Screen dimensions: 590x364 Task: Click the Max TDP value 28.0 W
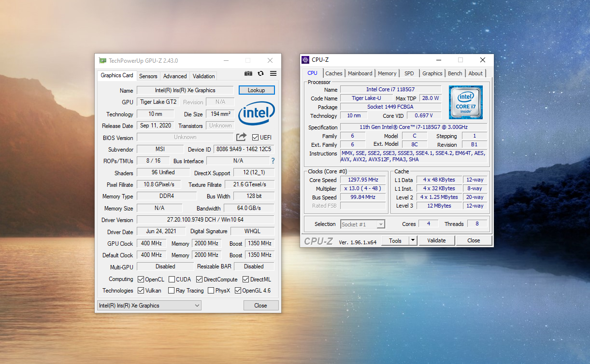(x=430, y=98)
